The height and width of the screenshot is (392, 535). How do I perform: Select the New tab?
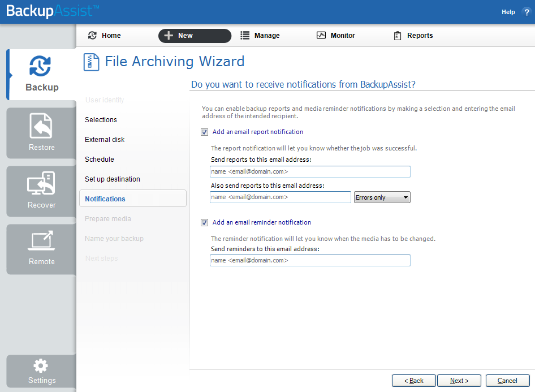[195, 36]
